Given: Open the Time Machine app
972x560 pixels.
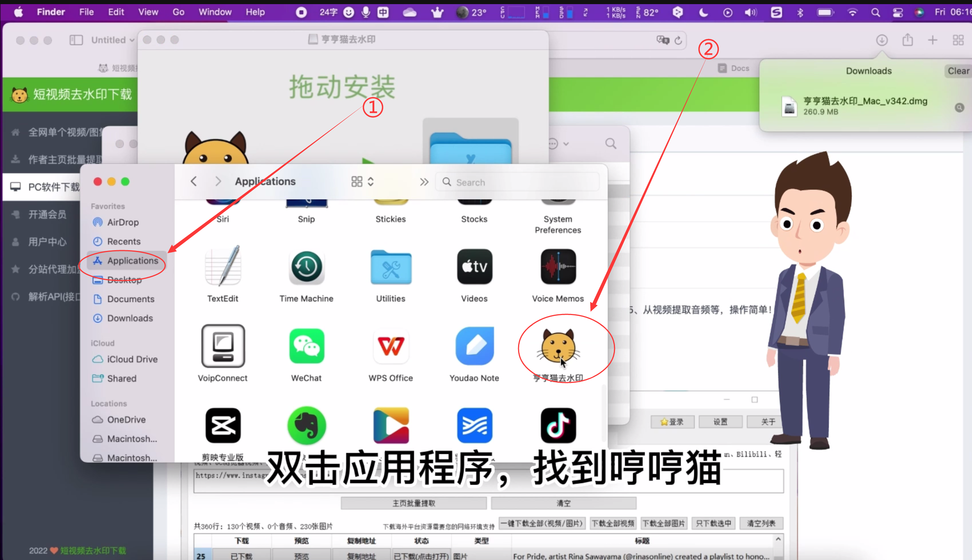Looking at the screenshot, I should (x=306, y=267).
